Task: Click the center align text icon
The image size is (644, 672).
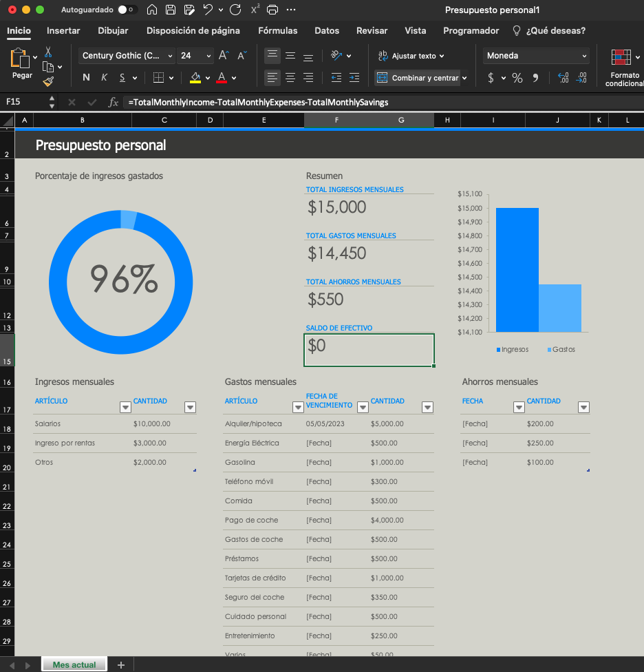Action: point(290,78)
